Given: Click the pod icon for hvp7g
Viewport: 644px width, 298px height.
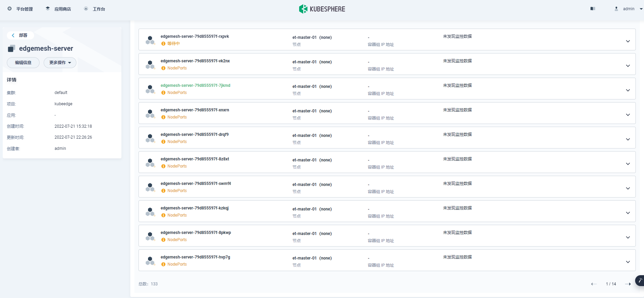Looking at the screenshot, I should [150, 261].
